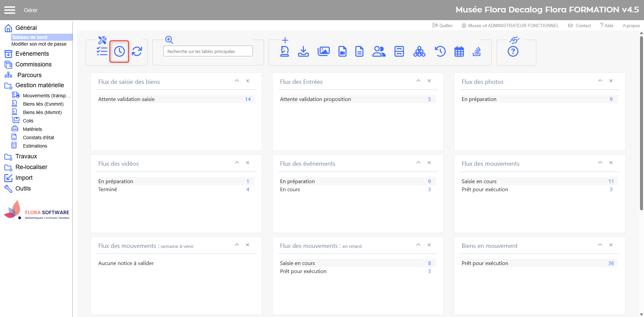
Task: Close the Flux des vidéos panel
Action: (248, 163)
